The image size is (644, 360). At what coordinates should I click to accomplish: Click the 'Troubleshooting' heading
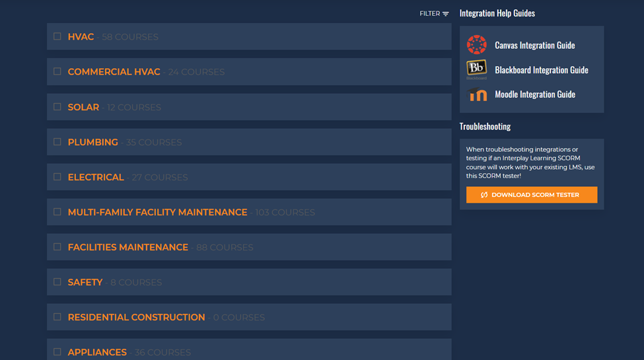[x=485, y=127]
